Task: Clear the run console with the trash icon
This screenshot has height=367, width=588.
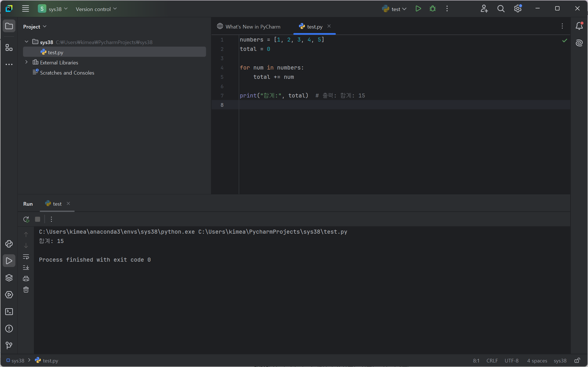Action: [x=26, y=290]
